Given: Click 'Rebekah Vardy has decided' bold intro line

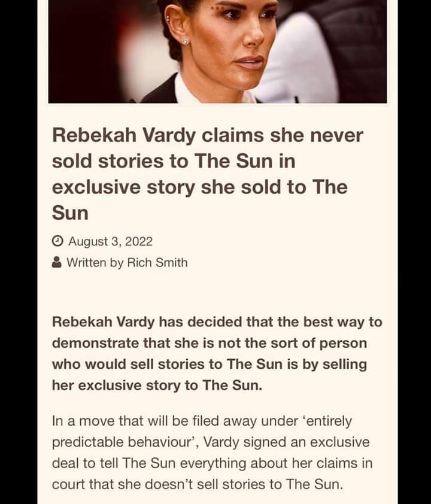Looking at the screenshot, I should click(217, 322).
